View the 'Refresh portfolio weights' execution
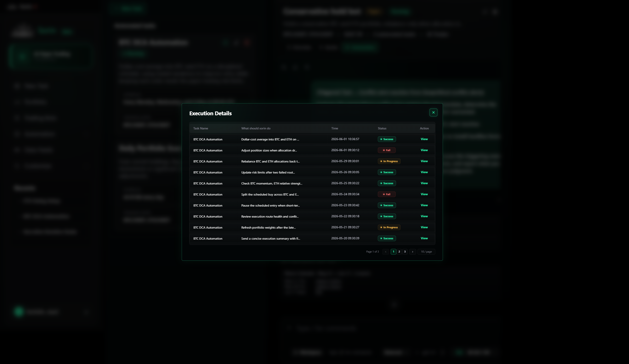The image size is (629, 364). point(424,227)
